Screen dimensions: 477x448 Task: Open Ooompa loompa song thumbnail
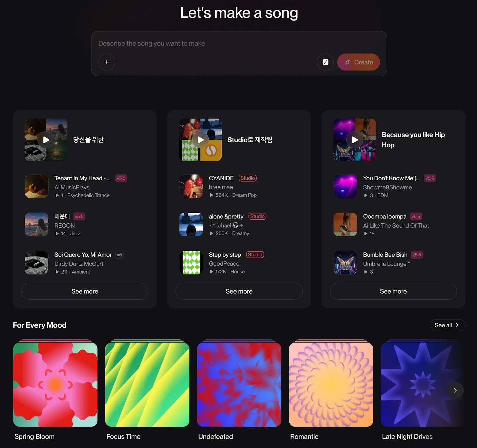(x=345, y=224)
